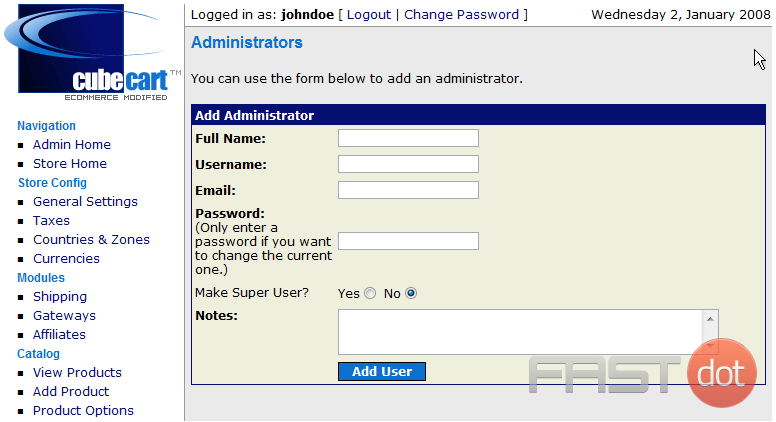Click the Password input field
Screen dimensions: 776x422
[x=408, y=241]
